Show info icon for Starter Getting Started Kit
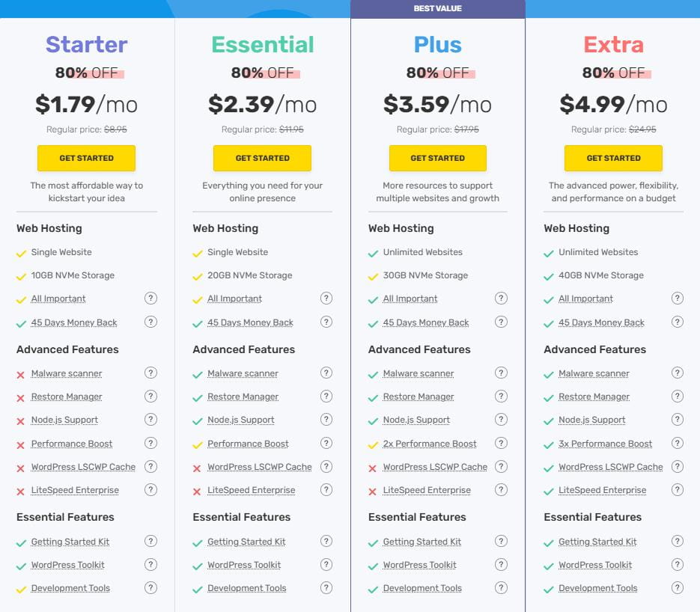Viewport: 700px width, 612px height. 150,541
